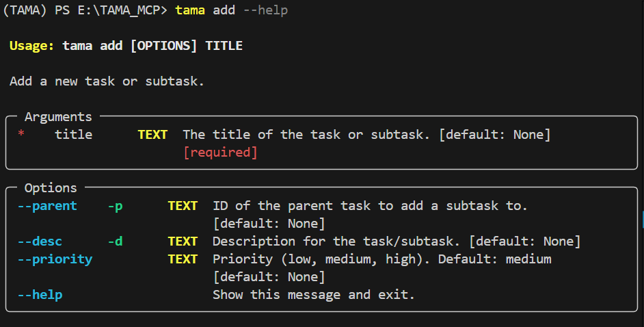Viewport: 644px width, 327px height.
Task: Click the --desc option name
Action: tap(40, 241)
